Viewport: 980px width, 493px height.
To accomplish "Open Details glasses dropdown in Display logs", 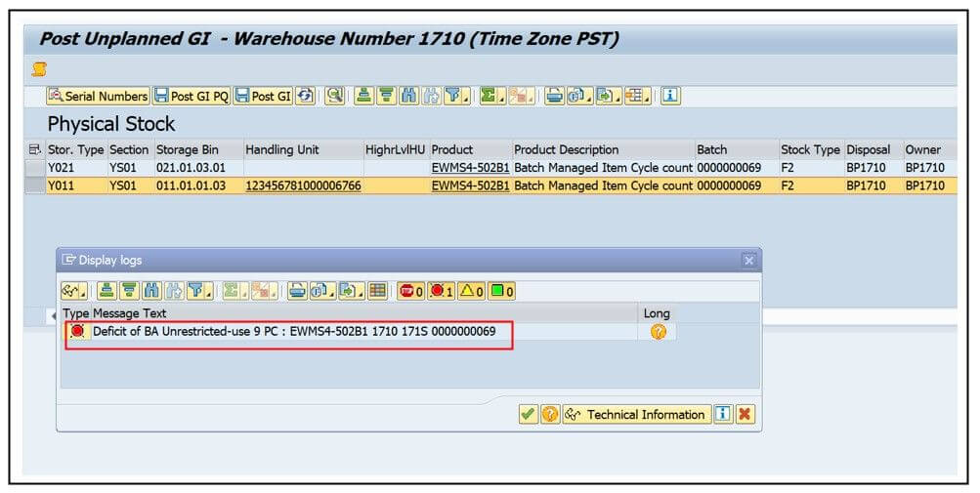I will pyautogui.click(x=74, y=291).
